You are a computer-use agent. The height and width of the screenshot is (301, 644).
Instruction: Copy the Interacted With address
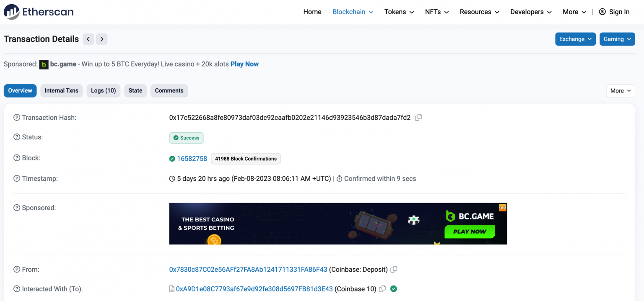[x=382, y=289]
